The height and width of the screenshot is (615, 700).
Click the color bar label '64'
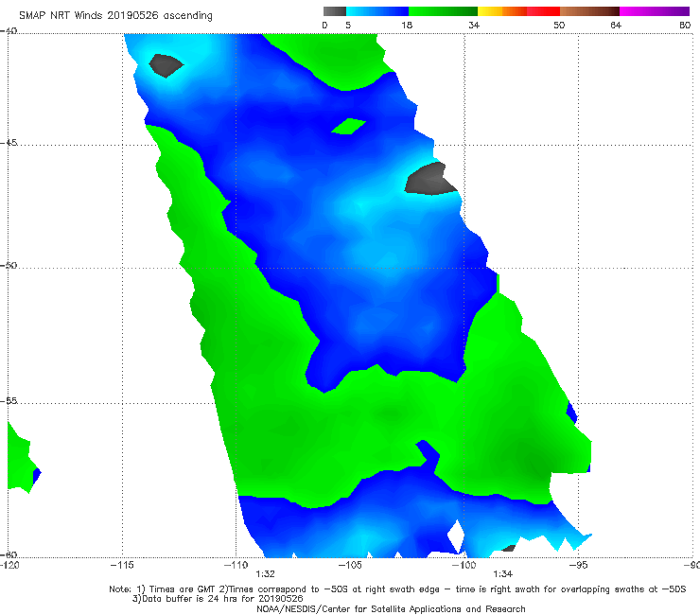tap(616, 26)
